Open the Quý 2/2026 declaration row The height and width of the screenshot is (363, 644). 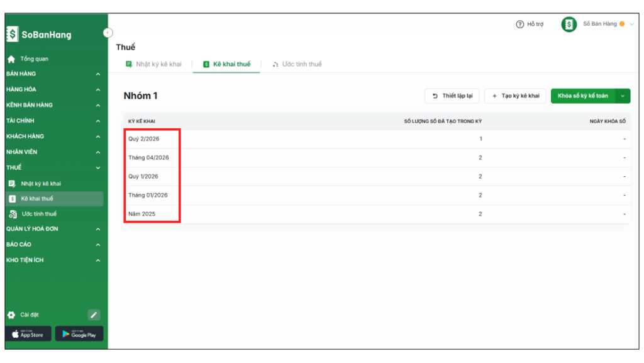144,139
